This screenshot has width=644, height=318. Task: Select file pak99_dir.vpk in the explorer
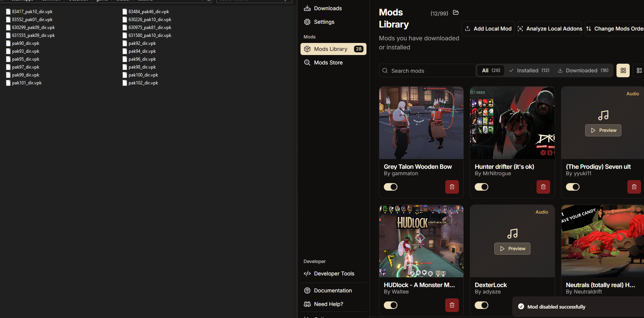coord(23,75)
